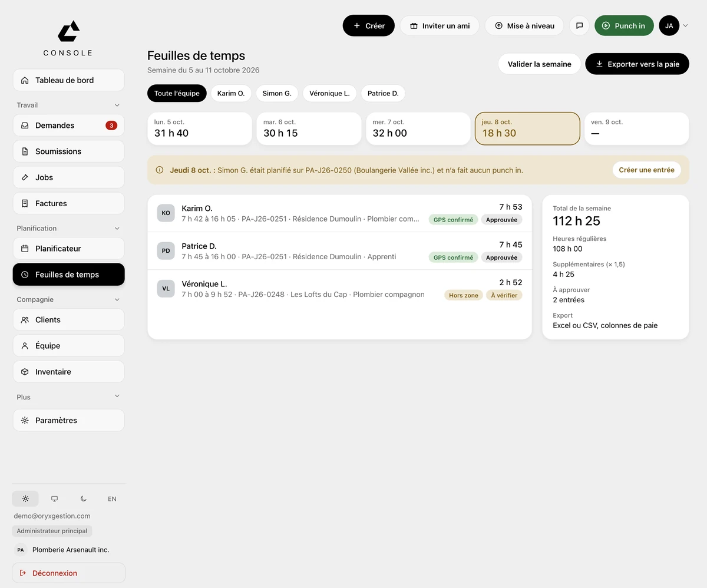707x588 pixels.
Task: Click the JA user avatar
Action: (x=669, y=26)
